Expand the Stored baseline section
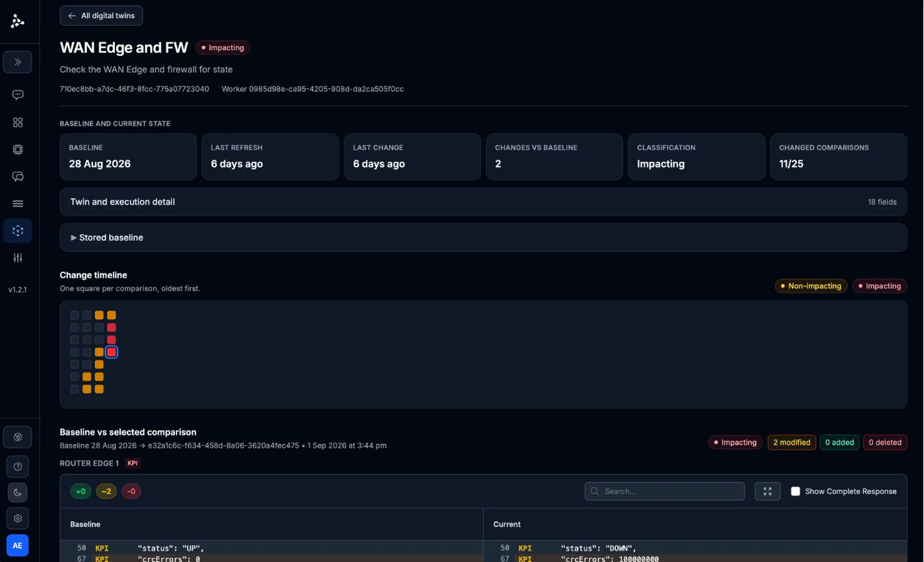Image resolution: width=924 pixels, height=562 pixels. [483, 237]
